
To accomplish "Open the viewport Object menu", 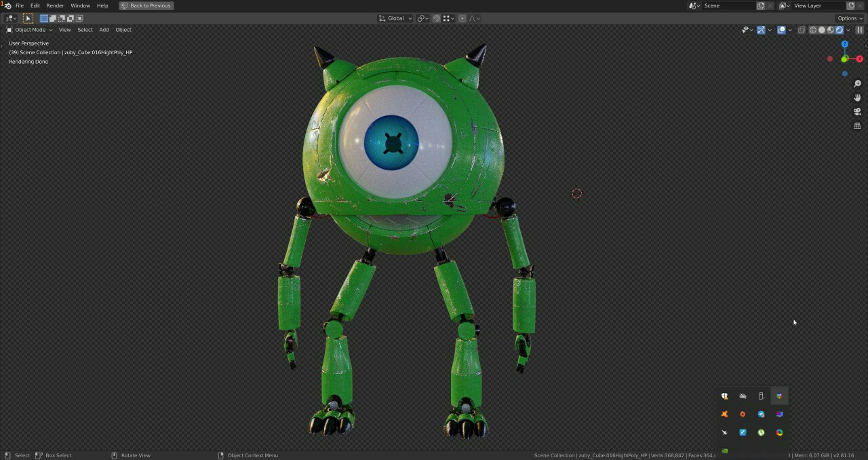I will (x=123, y=30).
